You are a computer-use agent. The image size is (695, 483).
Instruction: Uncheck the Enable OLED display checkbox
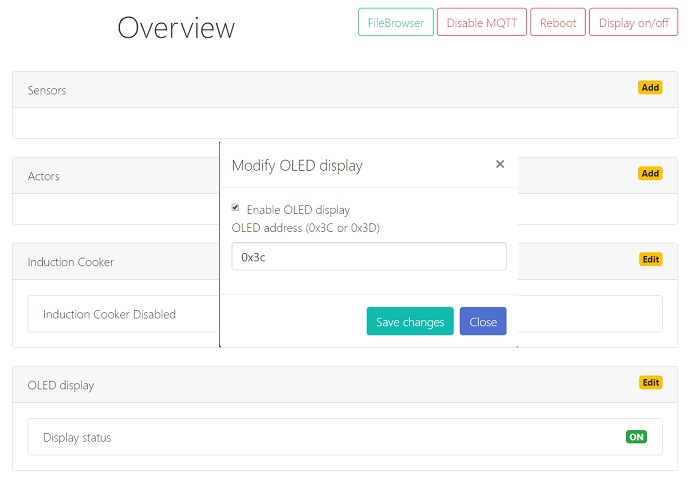click(x=236, y=208)
